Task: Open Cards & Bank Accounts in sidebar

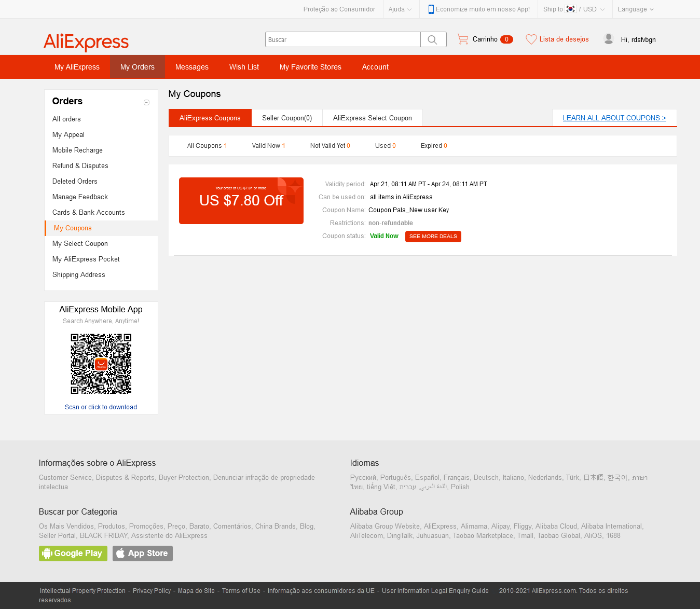Action: (89, 212)
